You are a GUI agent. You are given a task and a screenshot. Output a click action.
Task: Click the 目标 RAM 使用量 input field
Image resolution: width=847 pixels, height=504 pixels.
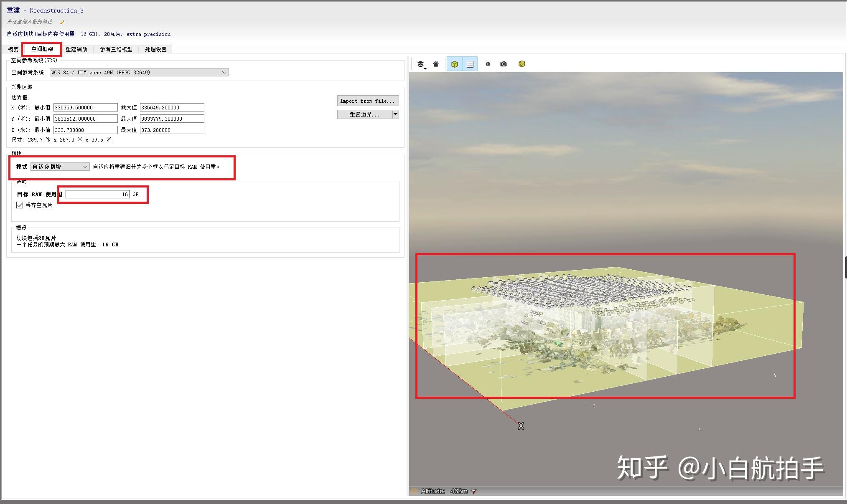[98, 194]
